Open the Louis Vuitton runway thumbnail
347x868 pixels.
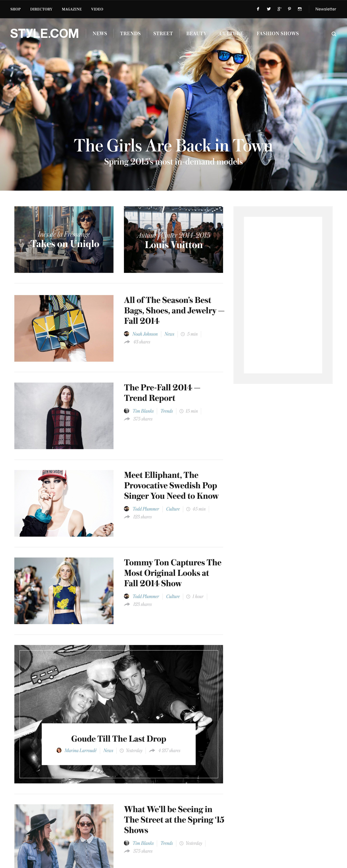point(173,240)
